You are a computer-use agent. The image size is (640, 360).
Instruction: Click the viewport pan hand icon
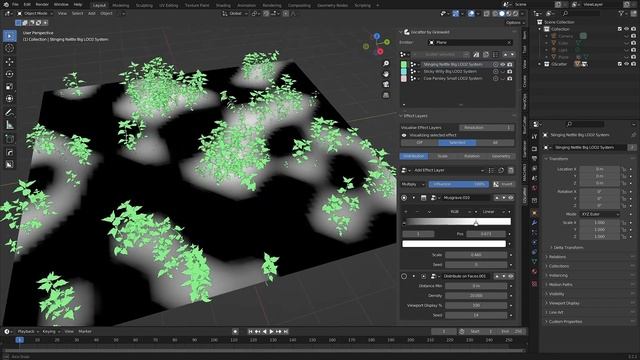(x=386, y=74)
